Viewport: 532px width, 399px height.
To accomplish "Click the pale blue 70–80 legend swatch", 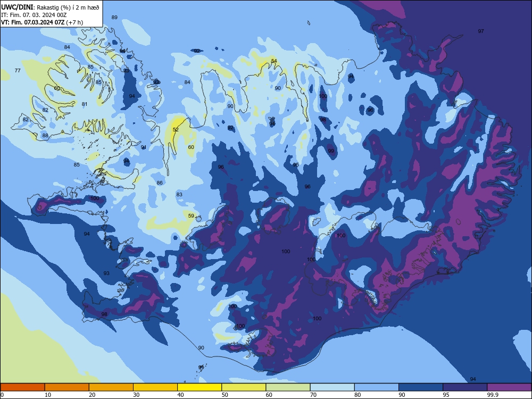I will pos(332,387).
